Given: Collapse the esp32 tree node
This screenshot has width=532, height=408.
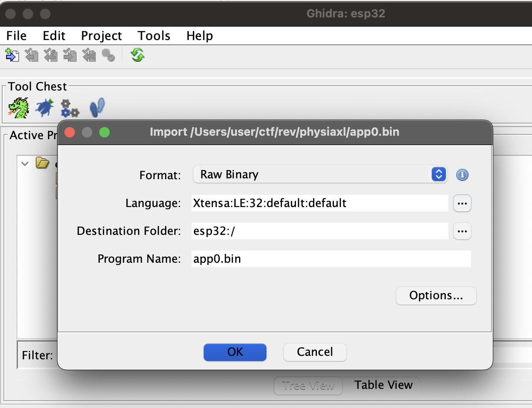Looking at the screenshot, I should (x=25, y=164).
